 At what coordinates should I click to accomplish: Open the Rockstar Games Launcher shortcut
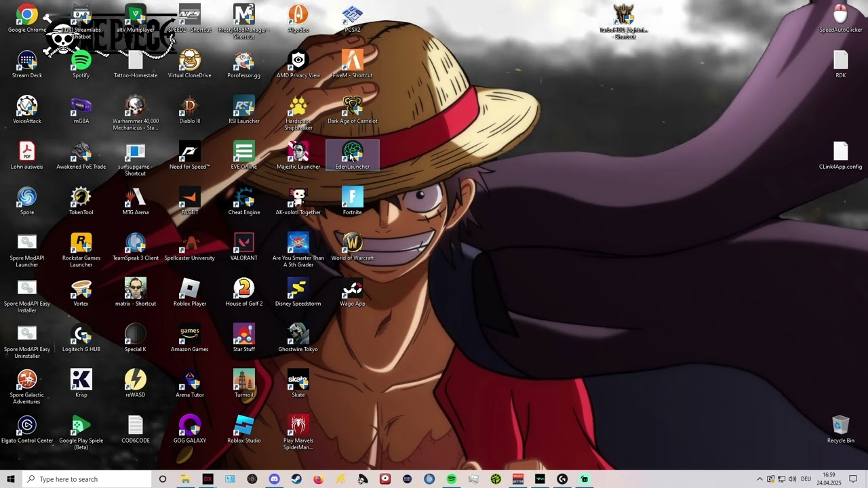pos(81,249)
